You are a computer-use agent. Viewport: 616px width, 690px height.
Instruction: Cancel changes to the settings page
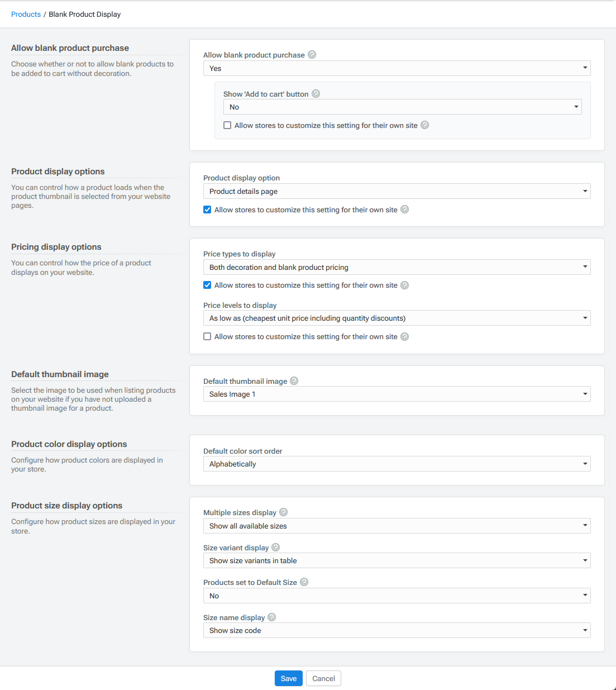(323, 678)
